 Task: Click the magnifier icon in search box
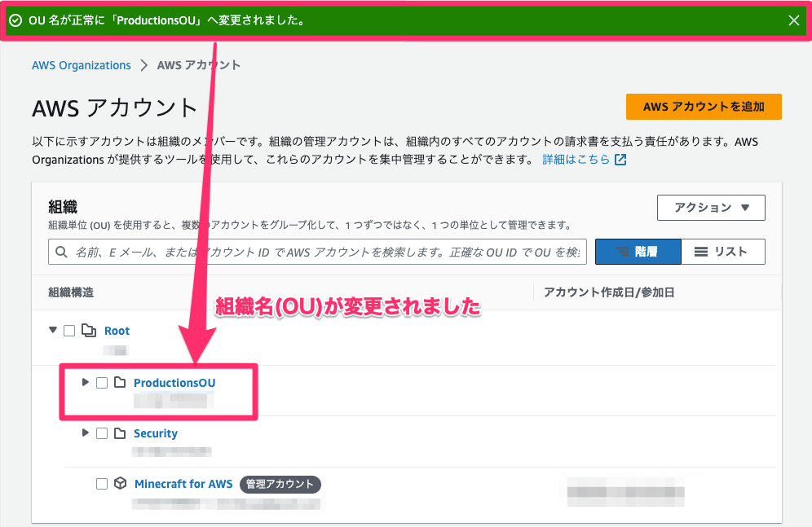tap(61, 252)
